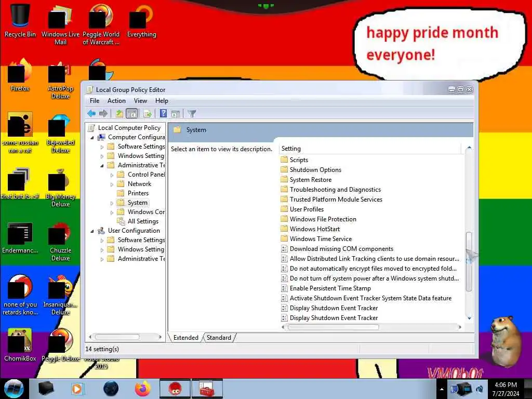This screenshot has width=532, height=399.
Task: Click the Filter funnel icon
Action: point(192,113)
